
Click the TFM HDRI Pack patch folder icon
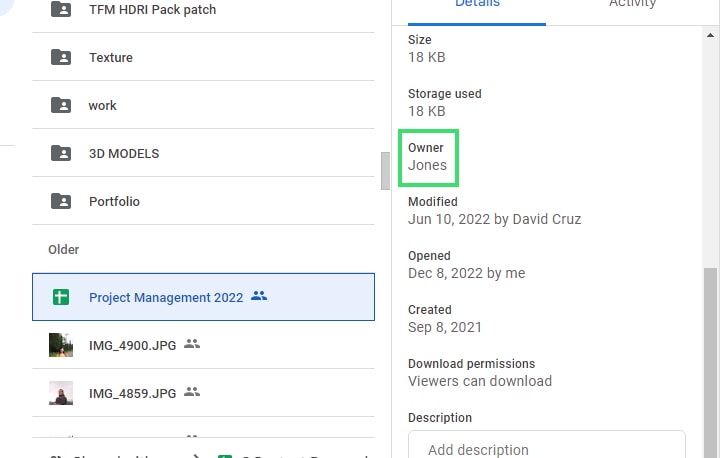tap(61, 9)
